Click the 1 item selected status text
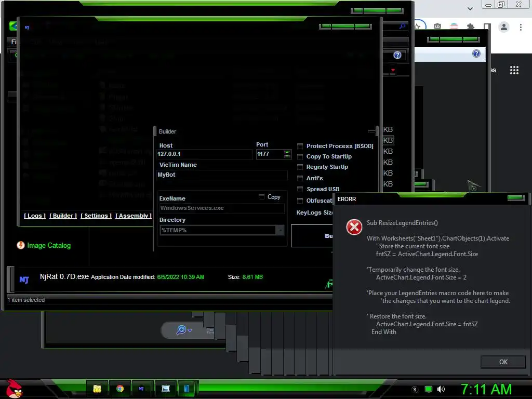 (26, 300)
